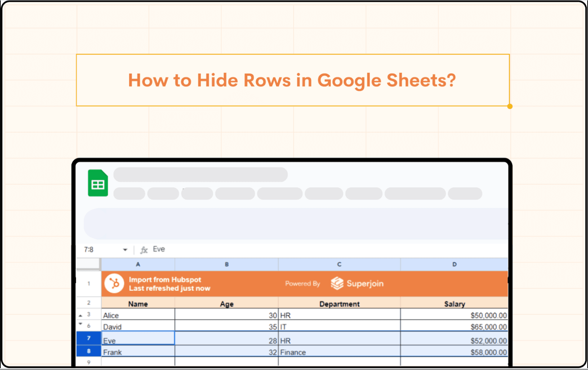Select column D header
This screenshot has height=370, width=588.
[x=454, y=264]
